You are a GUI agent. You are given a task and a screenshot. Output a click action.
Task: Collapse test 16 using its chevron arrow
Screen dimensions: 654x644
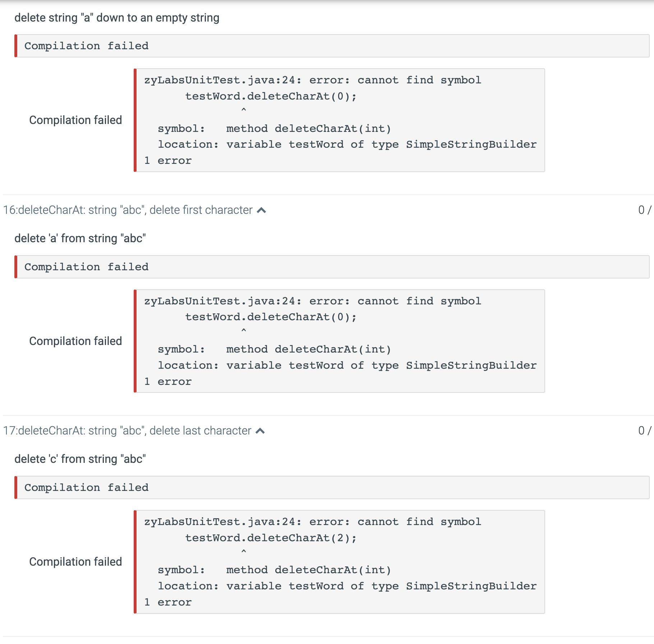pos(262,210)
